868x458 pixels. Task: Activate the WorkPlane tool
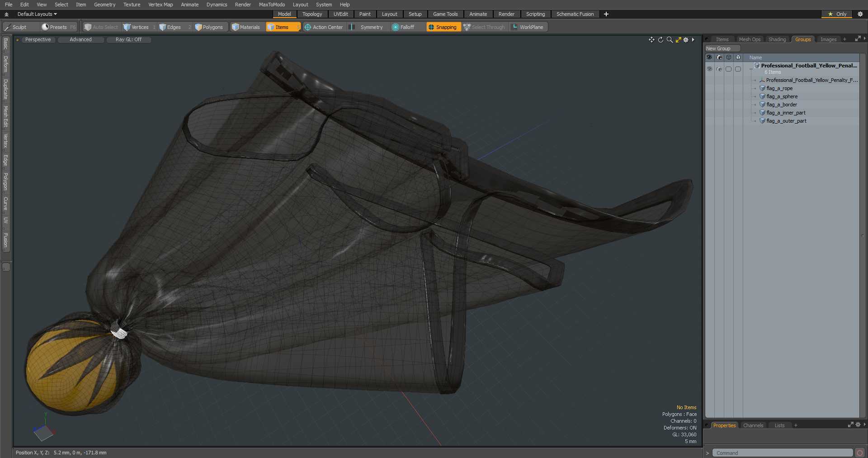[528, 27]
